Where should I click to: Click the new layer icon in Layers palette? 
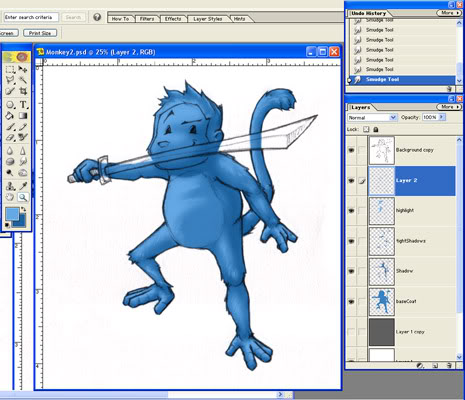pos(435,366)
